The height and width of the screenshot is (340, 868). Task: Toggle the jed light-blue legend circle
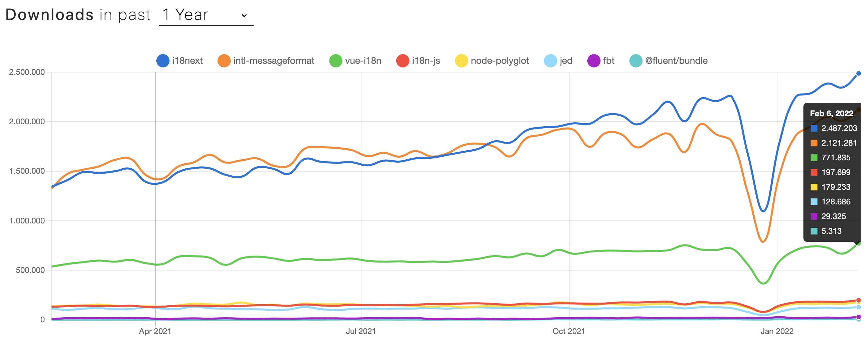tap(550, 61)
